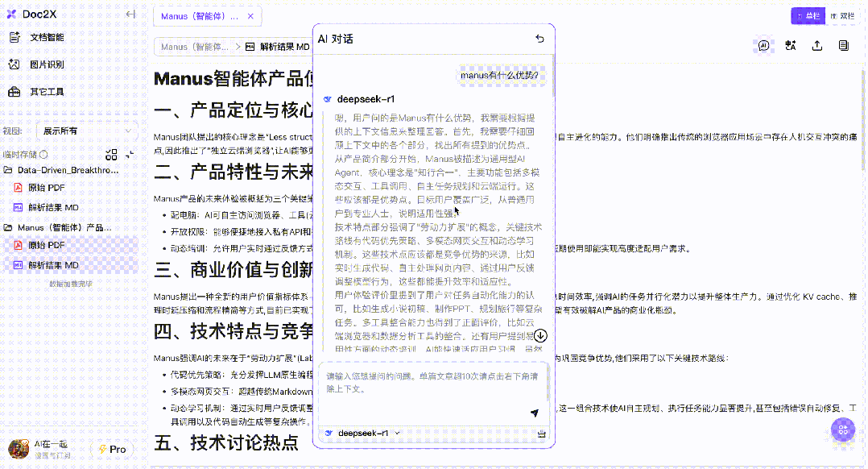The height and width of the screenshot is (469, 868).
Task: Click the multi-select grid icon in file panel
Action: (x=111, y=155)
